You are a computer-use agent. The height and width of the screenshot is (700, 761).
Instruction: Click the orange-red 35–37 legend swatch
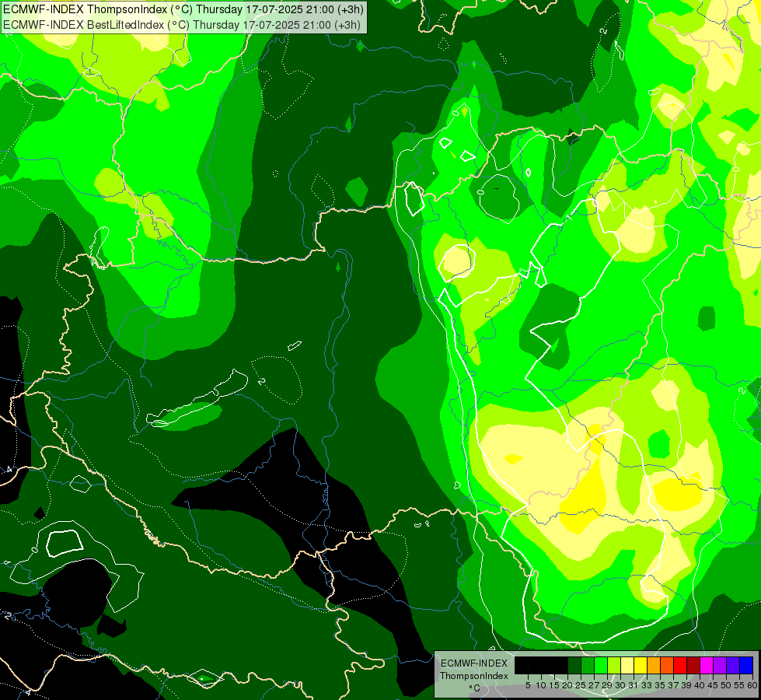[667, 665]
